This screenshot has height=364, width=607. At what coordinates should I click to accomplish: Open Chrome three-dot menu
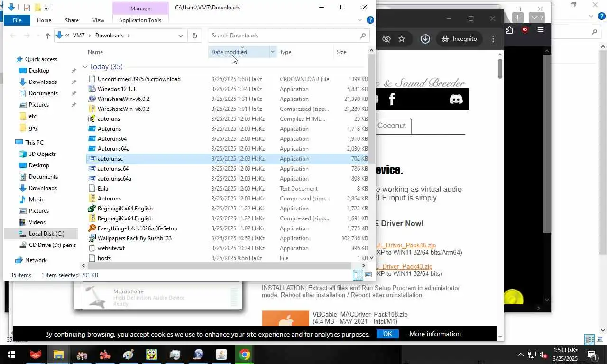(493, 39)
